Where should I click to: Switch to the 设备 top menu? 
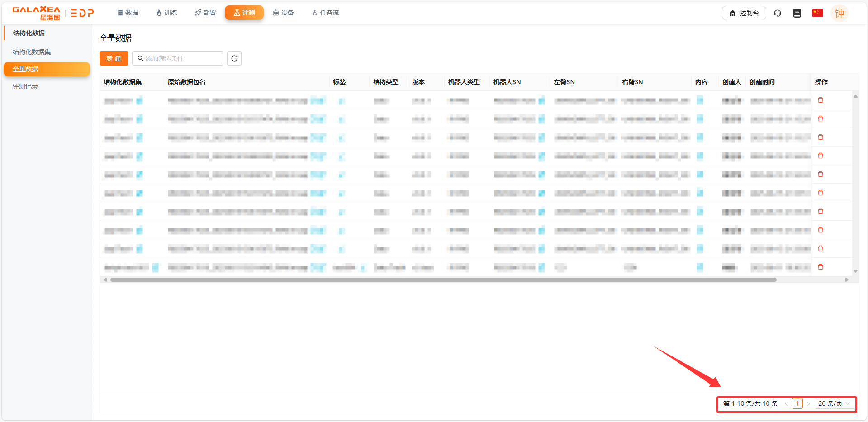tap(283, 13)
